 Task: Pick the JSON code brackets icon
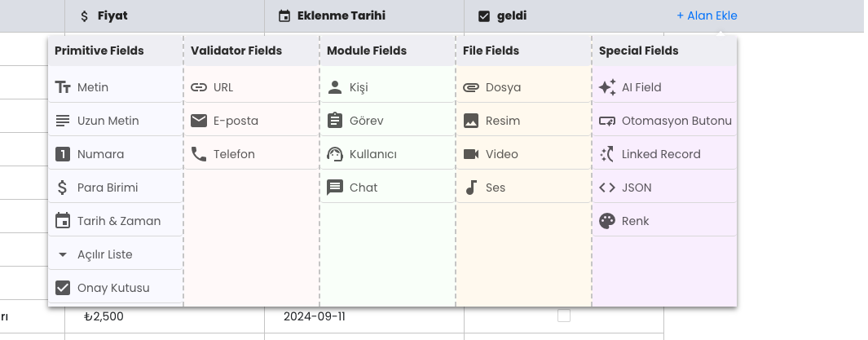(x=607, y=188)
